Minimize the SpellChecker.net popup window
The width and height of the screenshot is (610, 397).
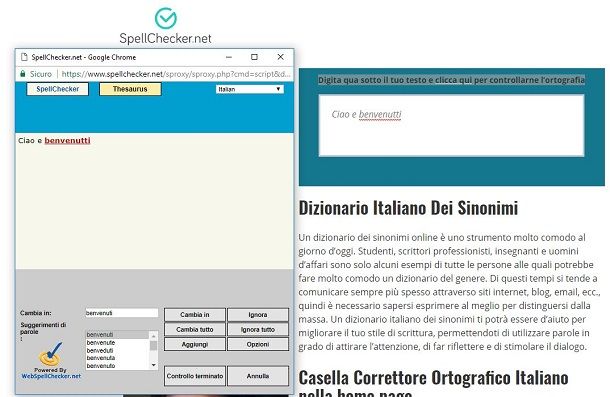click(229, 57)
